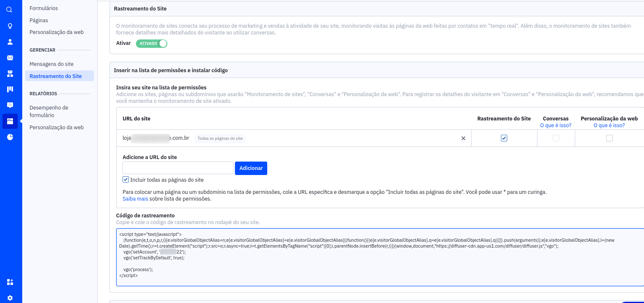
Task: Check the Personalização da web box for loja URL
Action: [609, 138]
